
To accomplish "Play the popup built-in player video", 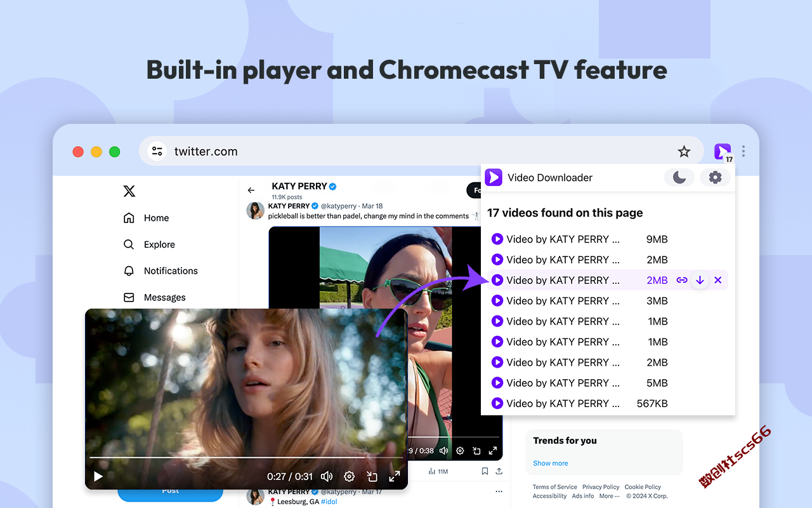I will tap(98, 476).
